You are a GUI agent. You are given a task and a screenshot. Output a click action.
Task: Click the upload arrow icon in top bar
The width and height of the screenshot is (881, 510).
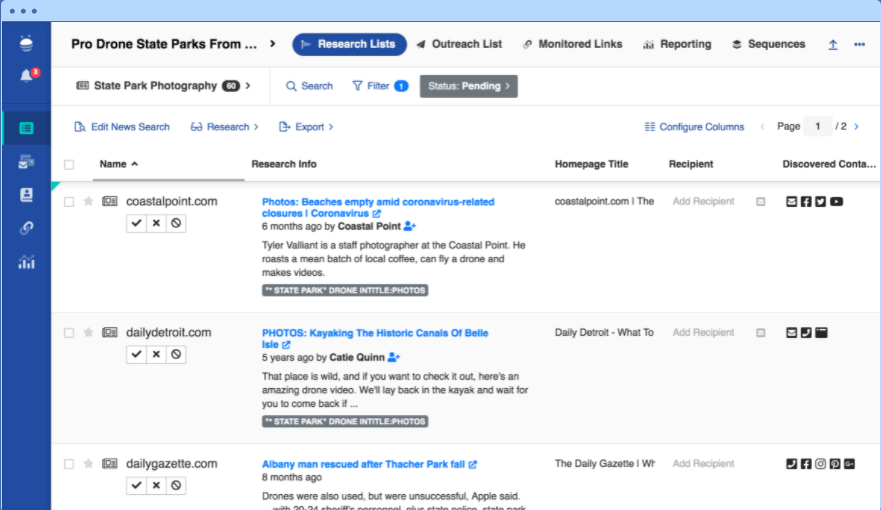click(x=833, y=44)
